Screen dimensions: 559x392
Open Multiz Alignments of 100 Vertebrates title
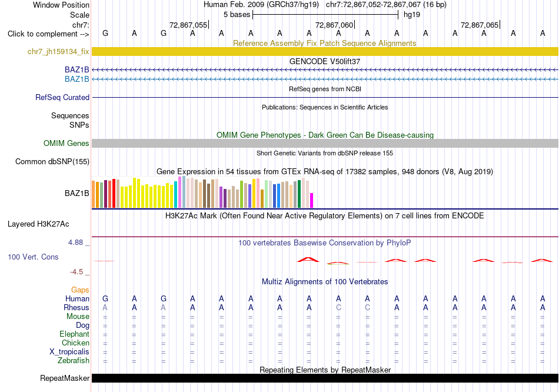[x=324, y=282]
